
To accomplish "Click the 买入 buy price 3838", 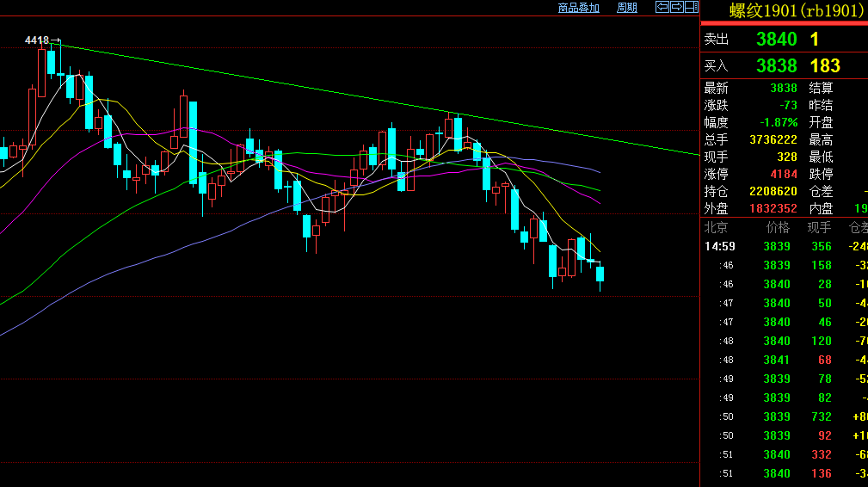I will click(x=777, y=66).
